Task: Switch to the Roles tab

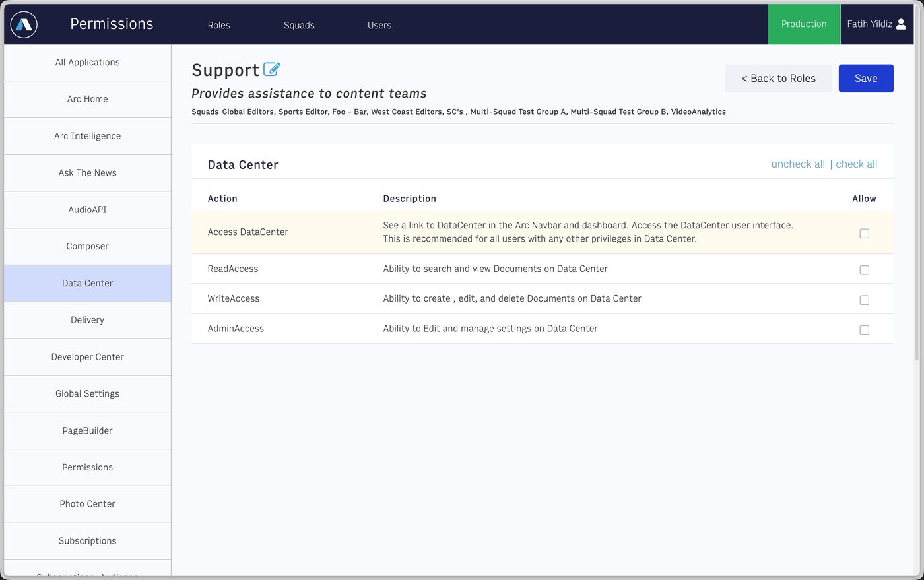Action: (218, 25)
